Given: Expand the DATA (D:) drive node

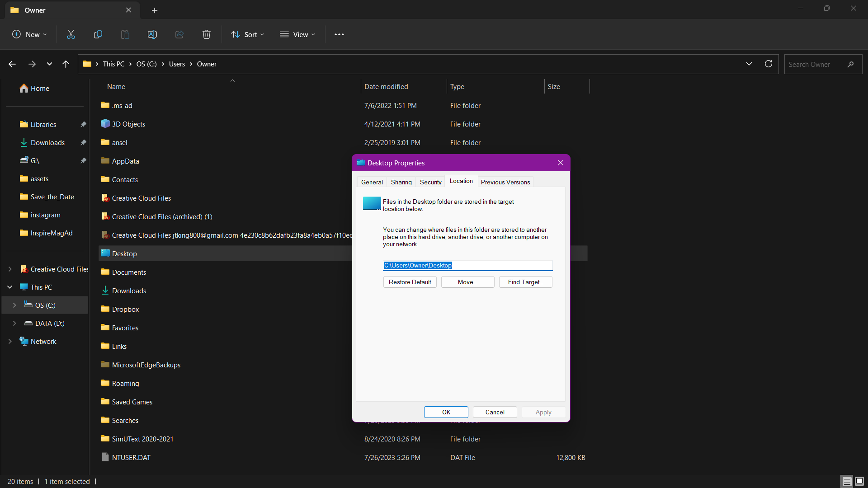Looking at the screenshot, I should point(14,324).
